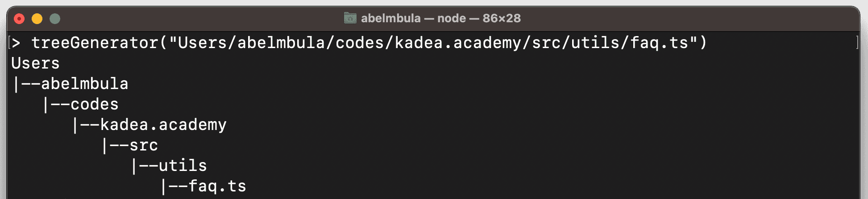
Task: Click the prompt arrow before treeGenerator
Action: click(16, 43)
